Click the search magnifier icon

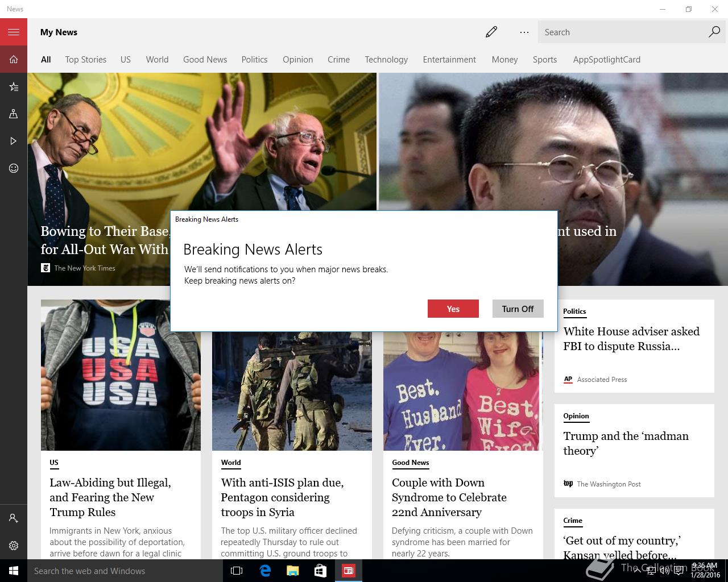point(714,32)
